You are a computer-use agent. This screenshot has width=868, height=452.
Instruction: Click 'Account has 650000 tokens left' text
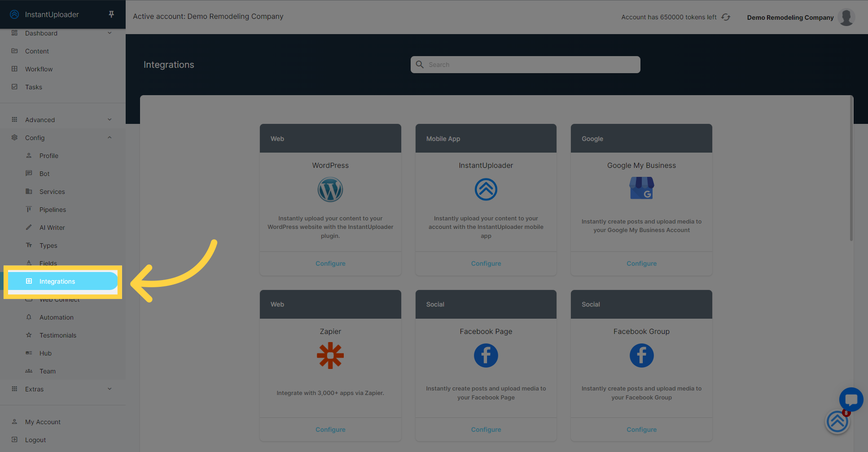pyautogui.click(x=669, y=17)
